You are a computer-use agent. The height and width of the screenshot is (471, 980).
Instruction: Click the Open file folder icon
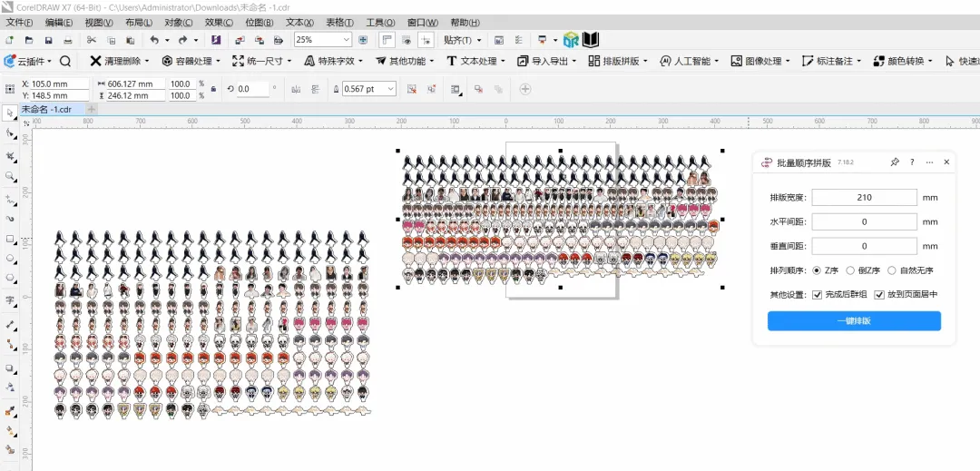[29, 40]
